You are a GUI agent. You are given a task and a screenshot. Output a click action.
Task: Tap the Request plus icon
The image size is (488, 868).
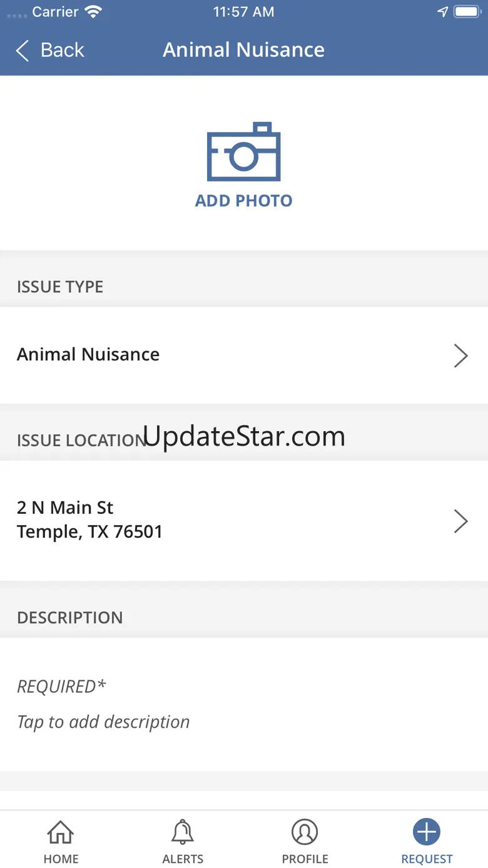tap(427, 832)
